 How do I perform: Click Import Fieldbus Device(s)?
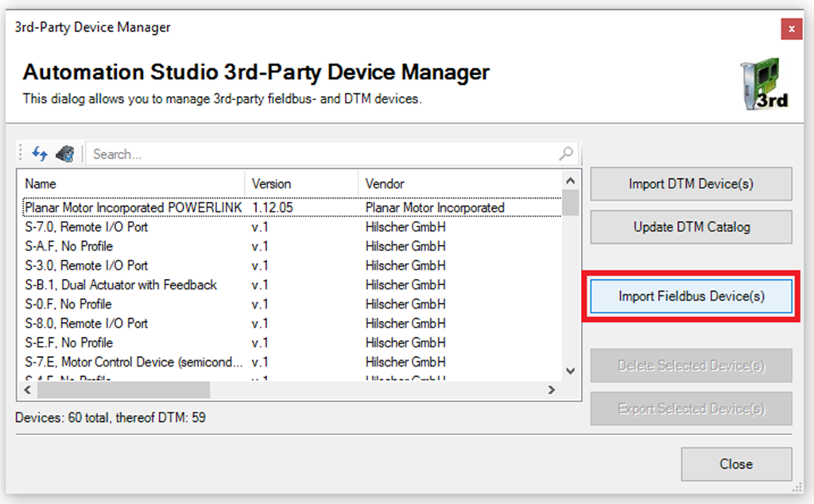[x=690, y=295]
